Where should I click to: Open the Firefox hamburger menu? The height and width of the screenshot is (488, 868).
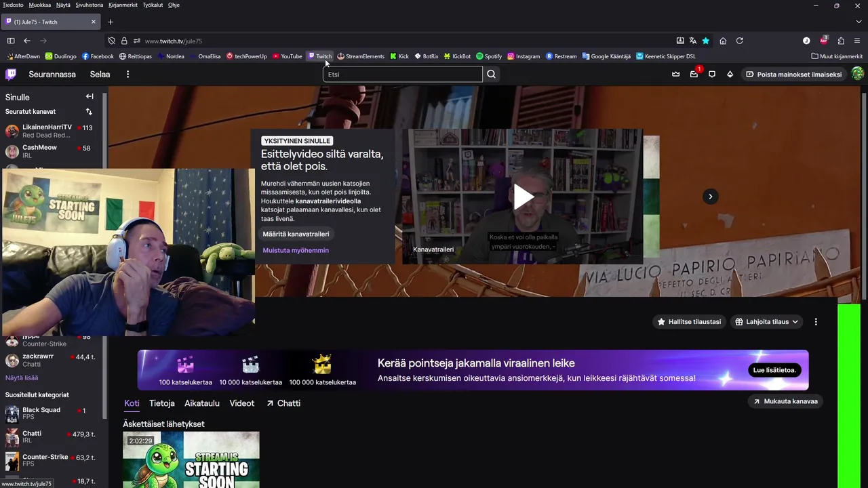858,41
